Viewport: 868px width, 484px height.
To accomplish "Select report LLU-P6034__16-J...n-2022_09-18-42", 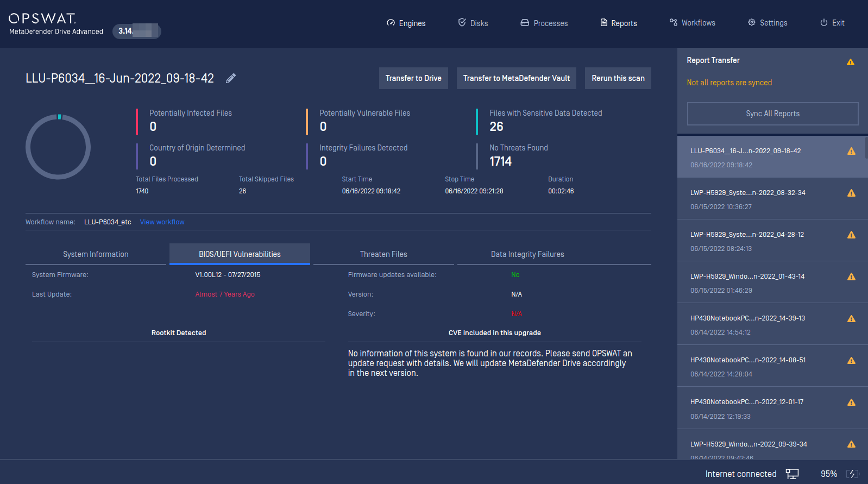I will pos(771,157).
